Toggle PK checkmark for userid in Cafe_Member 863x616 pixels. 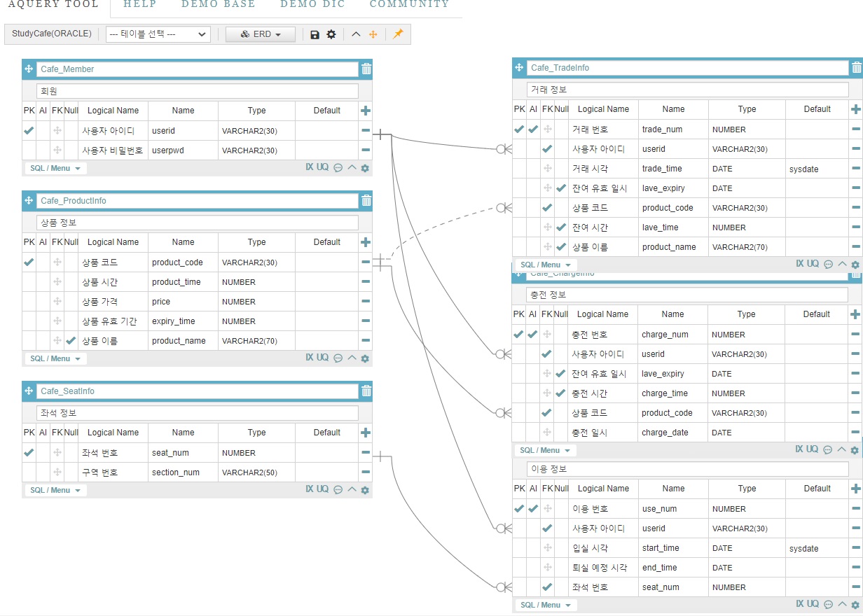pyautogui.click(x=29, y=130)
